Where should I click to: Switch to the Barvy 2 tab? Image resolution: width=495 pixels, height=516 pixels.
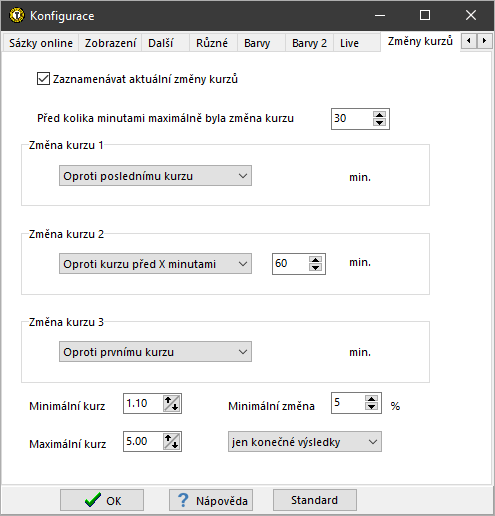tap(309, 43)
